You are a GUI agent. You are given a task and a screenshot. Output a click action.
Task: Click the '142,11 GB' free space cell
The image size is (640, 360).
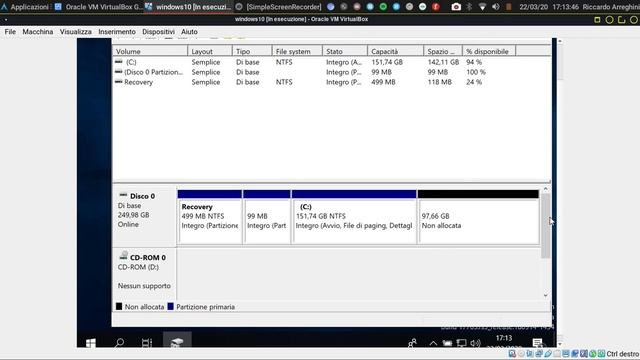coord(443,62)
